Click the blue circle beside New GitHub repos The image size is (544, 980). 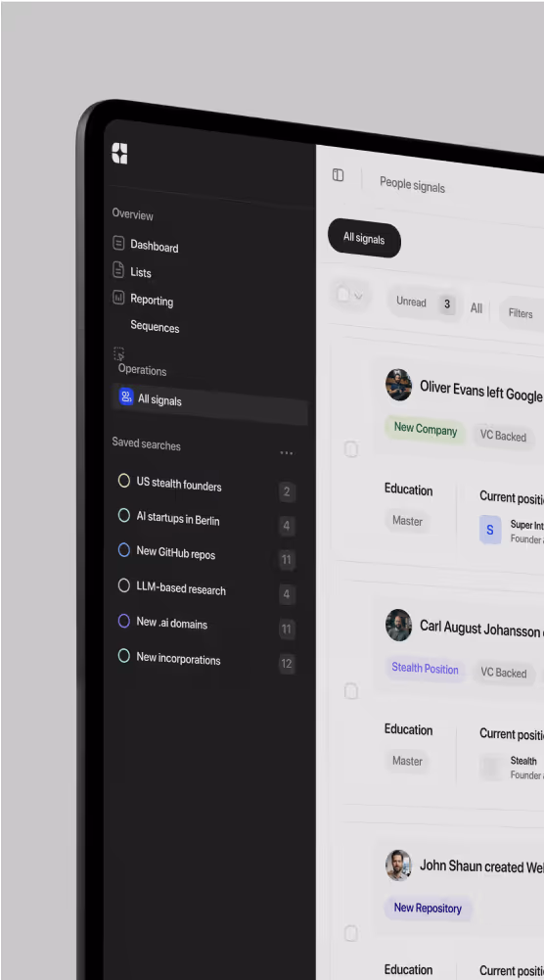[124, 549]
